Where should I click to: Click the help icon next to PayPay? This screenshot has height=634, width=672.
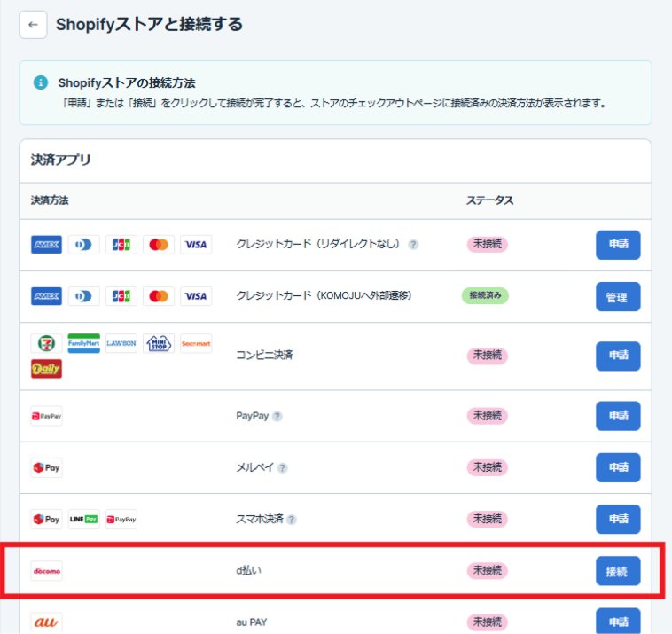[x=277, y=416]
